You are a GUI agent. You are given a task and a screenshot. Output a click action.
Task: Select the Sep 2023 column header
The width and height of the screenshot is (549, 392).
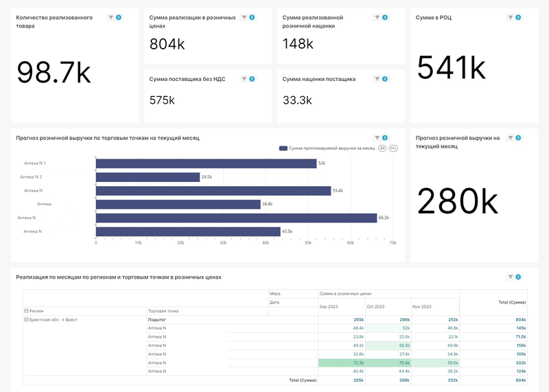tap(329, 306)
